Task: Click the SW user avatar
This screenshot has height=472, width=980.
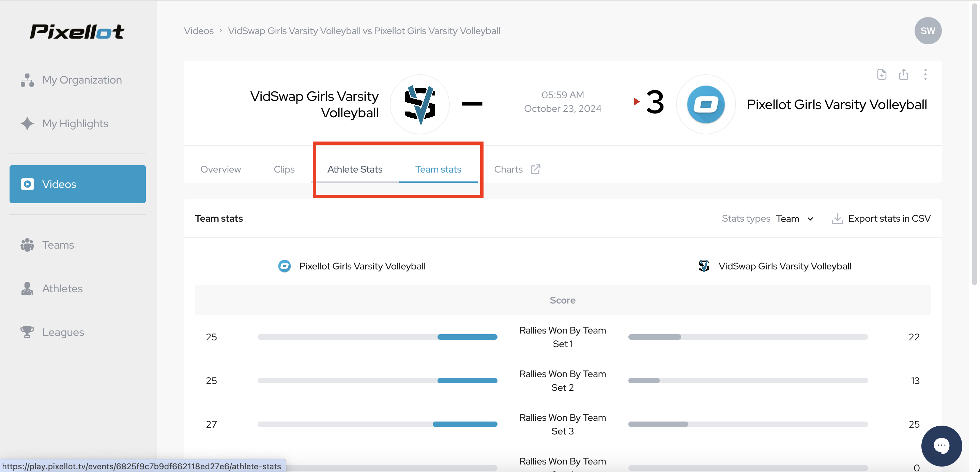Action: click(x=928, y=31)
